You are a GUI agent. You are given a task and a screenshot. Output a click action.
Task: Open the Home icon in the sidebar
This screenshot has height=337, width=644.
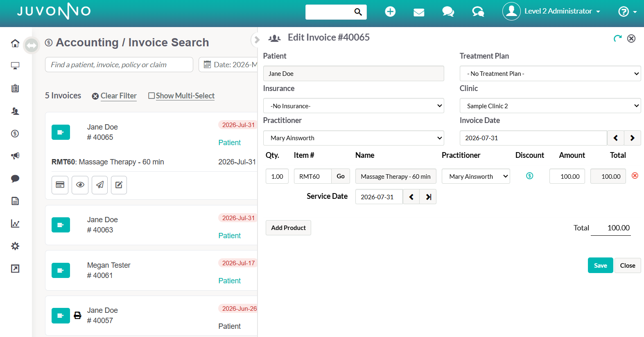[x=15, y=43]
